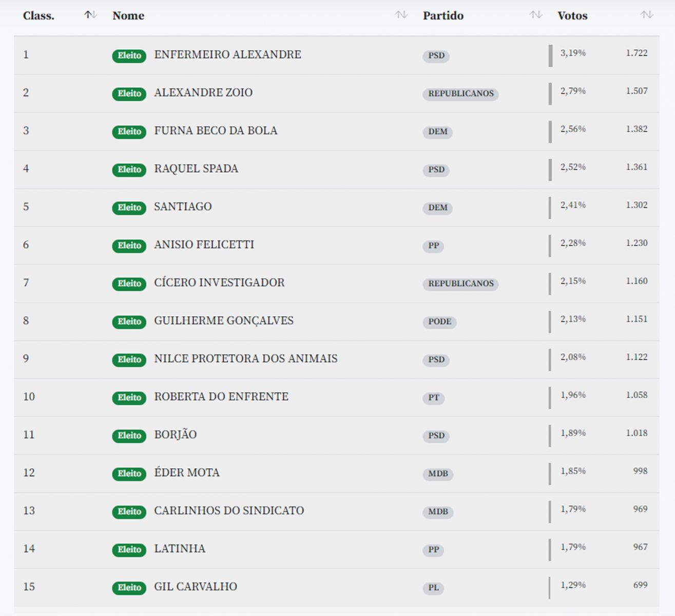This screenshot has height=616, width=675.
Task: Select the REPUBLICANOS tag for Alexandre Zoio
Action: pos(460,93)
